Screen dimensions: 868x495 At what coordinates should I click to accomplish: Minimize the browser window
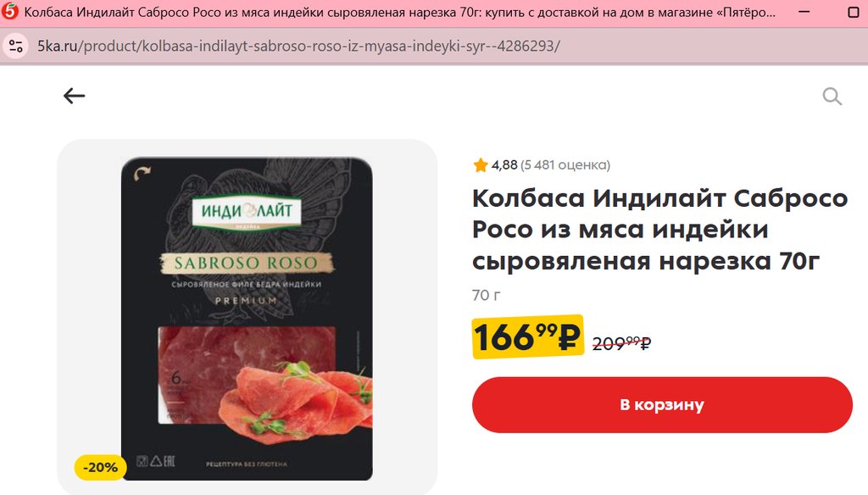point(804,12)
